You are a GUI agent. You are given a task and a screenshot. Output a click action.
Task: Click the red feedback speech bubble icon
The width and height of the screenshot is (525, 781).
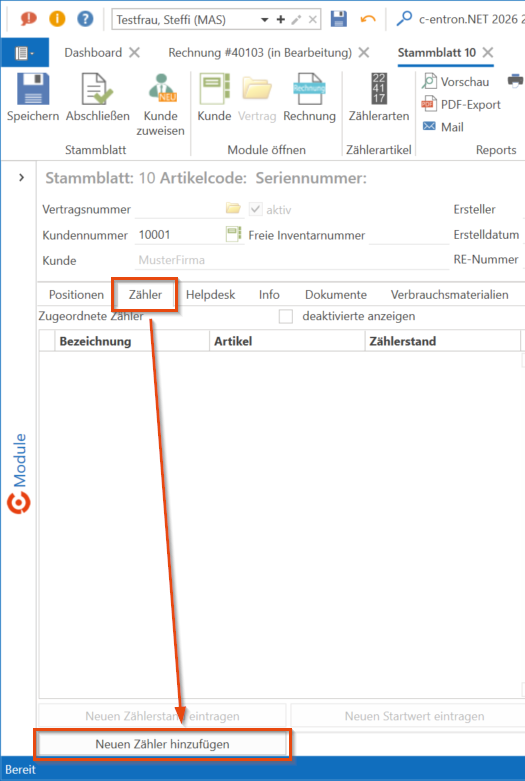pyautogui.click(x=29, y=19)
